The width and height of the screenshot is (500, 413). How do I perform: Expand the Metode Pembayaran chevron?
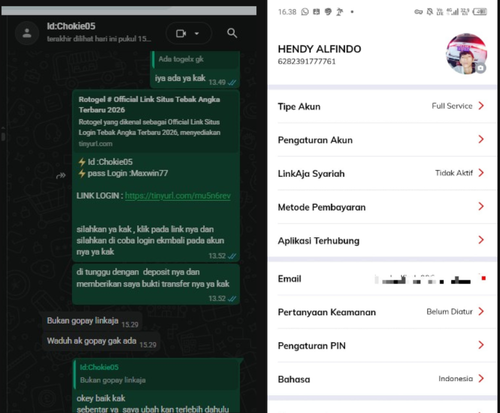click(x=481, y=206)
